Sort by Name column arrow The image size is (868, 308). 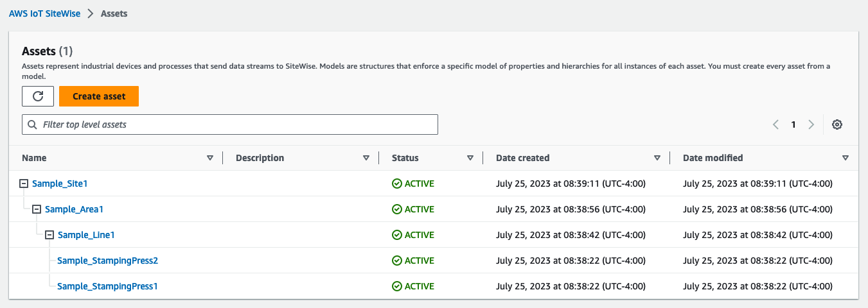[x=210, y=158]
